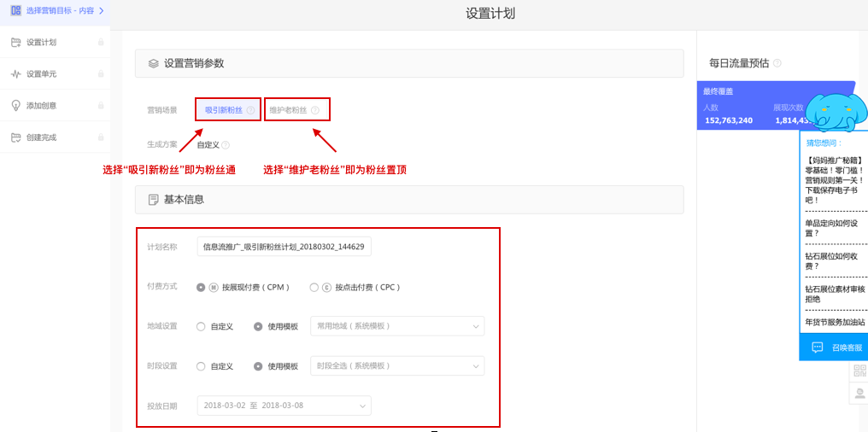Screen dimensions: 868x432
Task: Choose 使用模板 radio for 时段设置
Action: (258, 366)
